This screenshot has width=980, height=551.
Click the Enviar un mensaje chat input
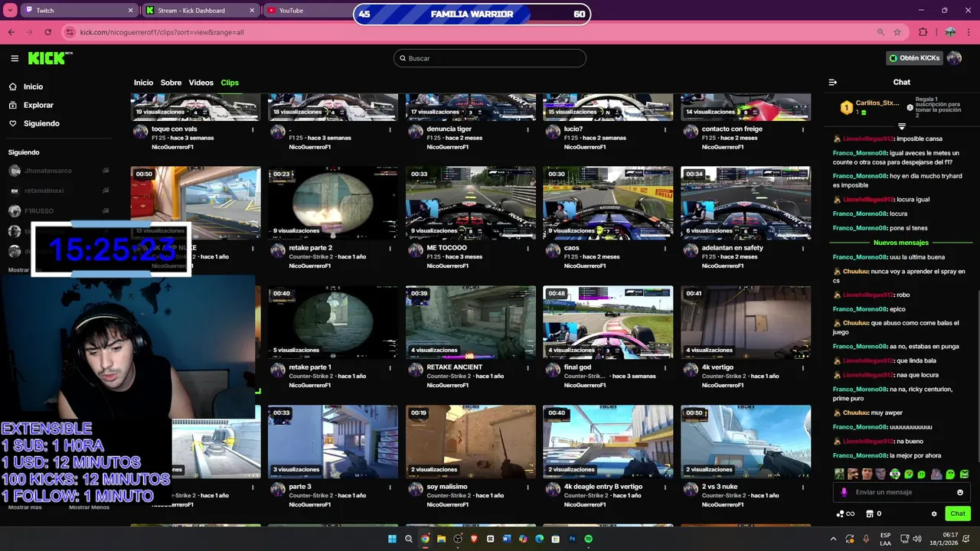[x=902, y=492]
